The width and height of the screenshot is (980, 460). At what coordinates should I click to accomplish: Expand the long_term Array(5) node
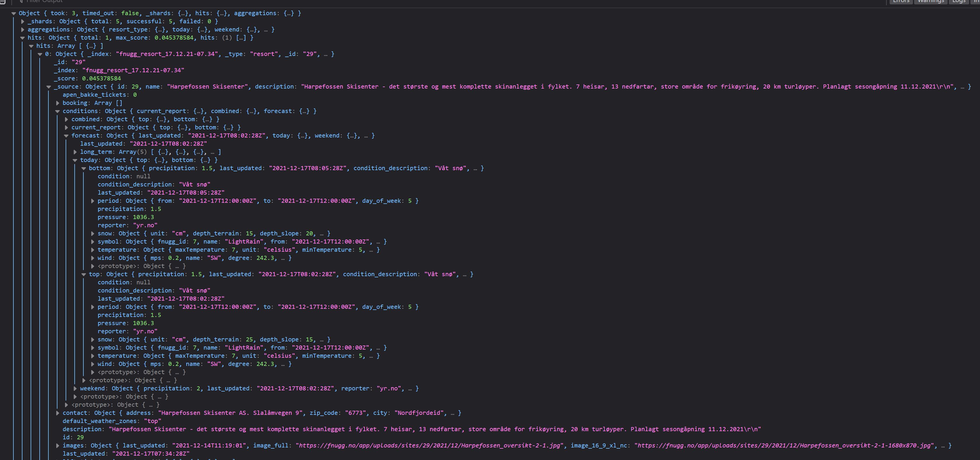pyautogui.click(x=75, y=152)
